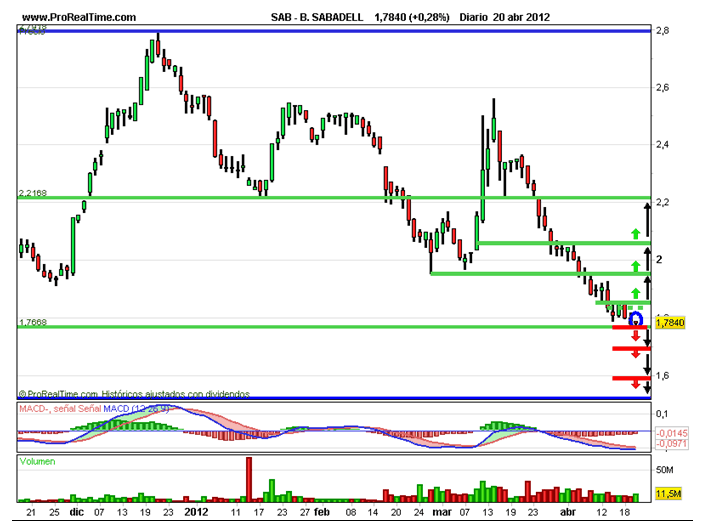Click the 27 date label on time axis

pos(305,512)
